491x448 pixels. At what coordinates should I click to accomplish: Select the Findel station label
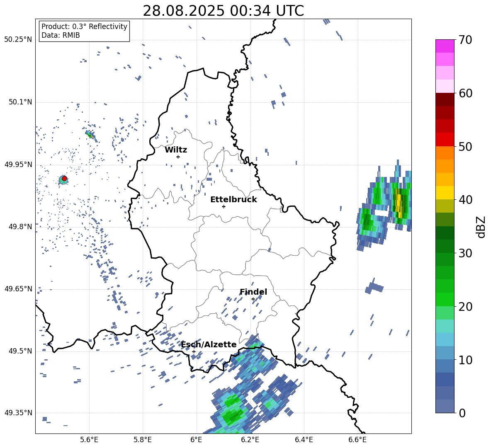point(253,292)
